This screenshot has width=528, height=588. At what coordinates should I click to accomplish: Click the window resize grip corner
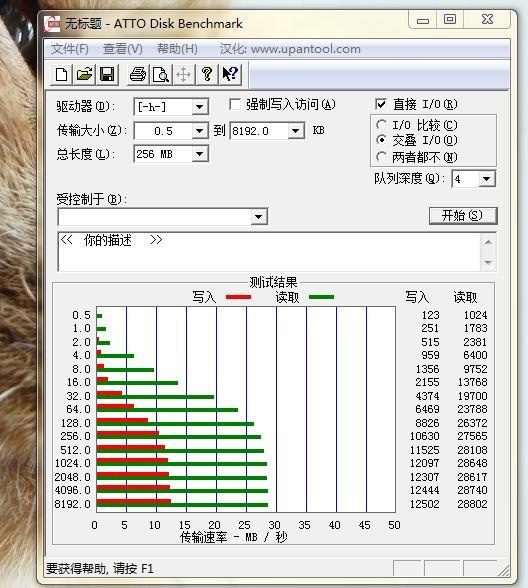pyautogui.click(x=504, y=570)
